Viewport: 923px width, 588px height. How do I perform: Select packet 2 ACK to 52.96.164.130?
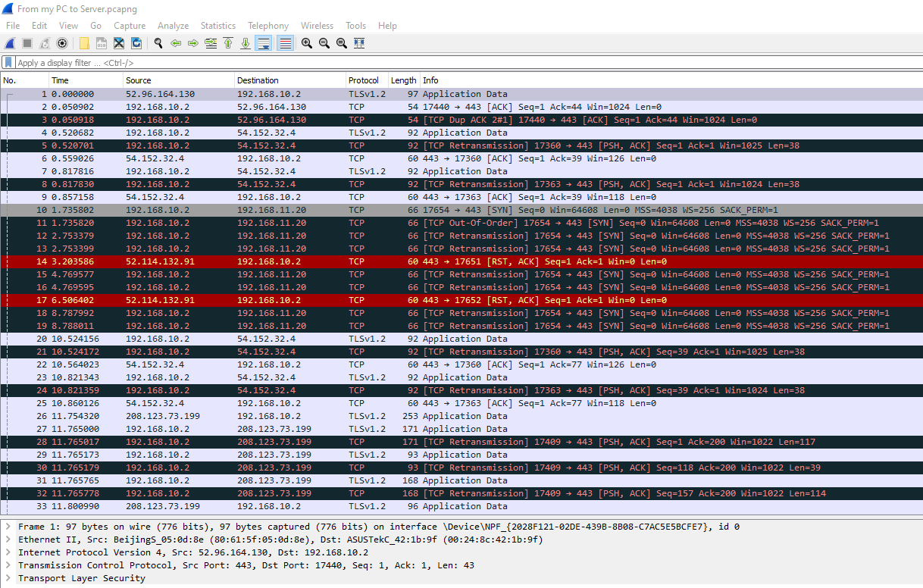click(x=461, y=107)
